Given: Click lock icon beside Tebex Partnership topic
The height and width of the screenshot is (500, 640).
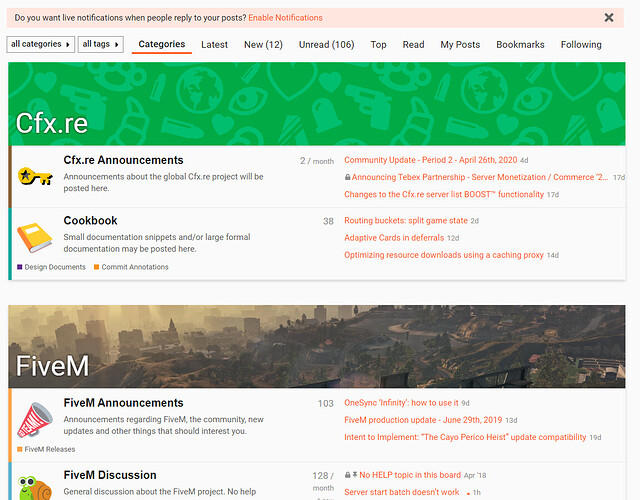Looking at the screenshot, I should click(347, 177).
